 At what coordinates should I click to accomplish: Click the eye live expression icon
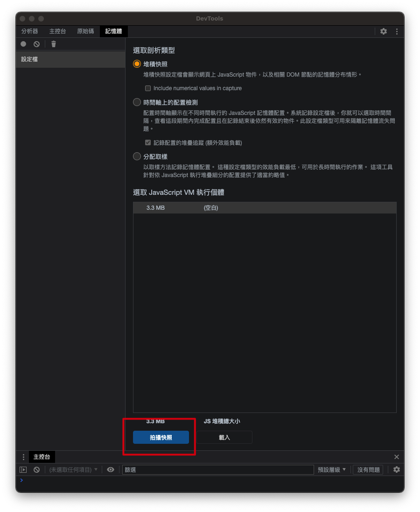point(111,469)
